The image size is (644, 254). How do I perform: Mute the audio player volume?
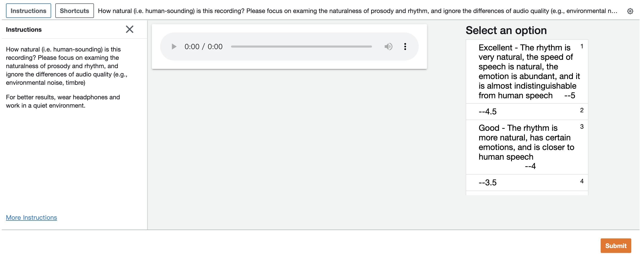(388, 47)
